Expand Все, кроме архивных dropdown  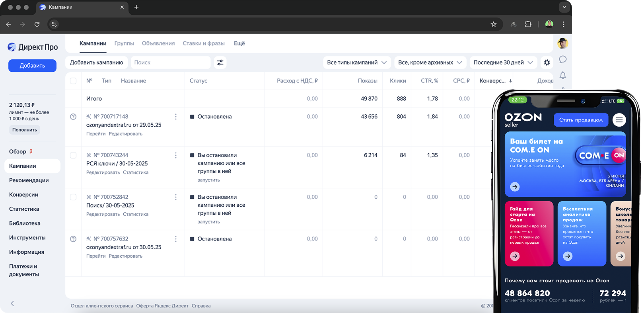click(x=430, y=63)
